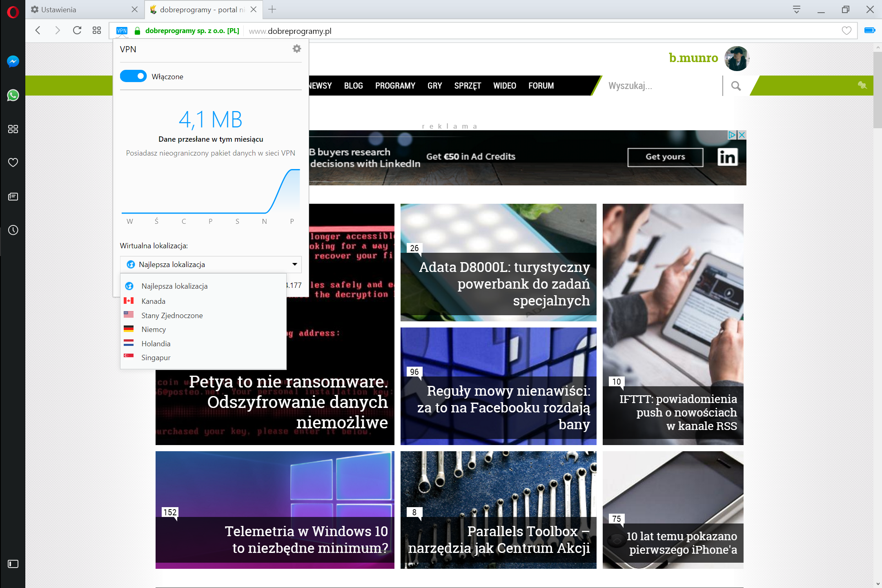This screenshot has height=588, width=882.
Task: Open WhatsApp in the Opera sidebar
Action: [13, 95]
